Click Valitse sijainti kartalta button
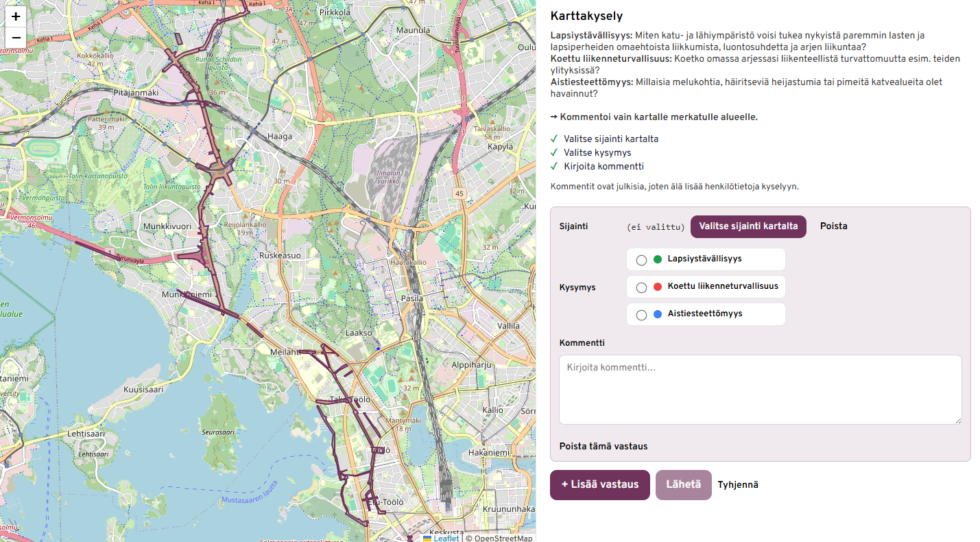The image size is (980, 542). (748, 226)
